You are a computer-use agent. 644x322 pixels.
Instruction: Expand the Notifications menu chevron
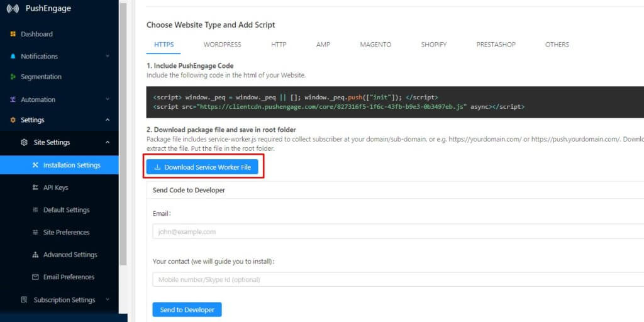[107, 56]
